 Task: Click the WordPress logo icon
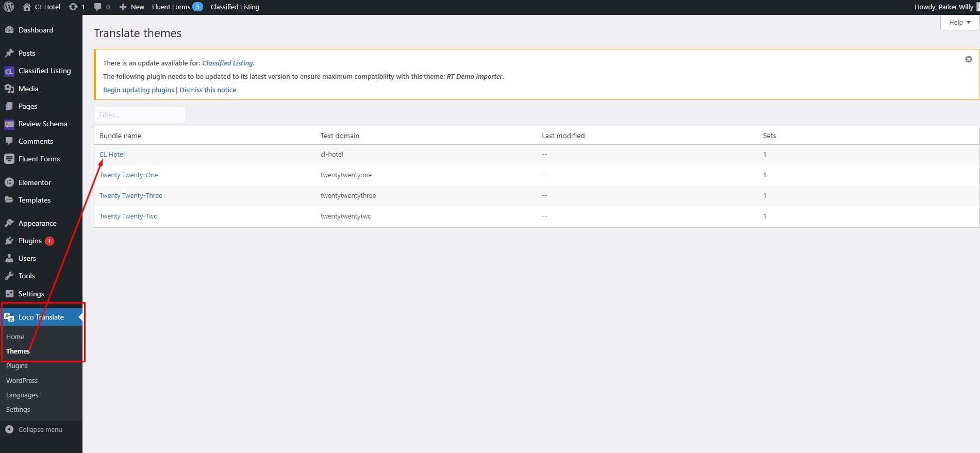tap(9, 7)
